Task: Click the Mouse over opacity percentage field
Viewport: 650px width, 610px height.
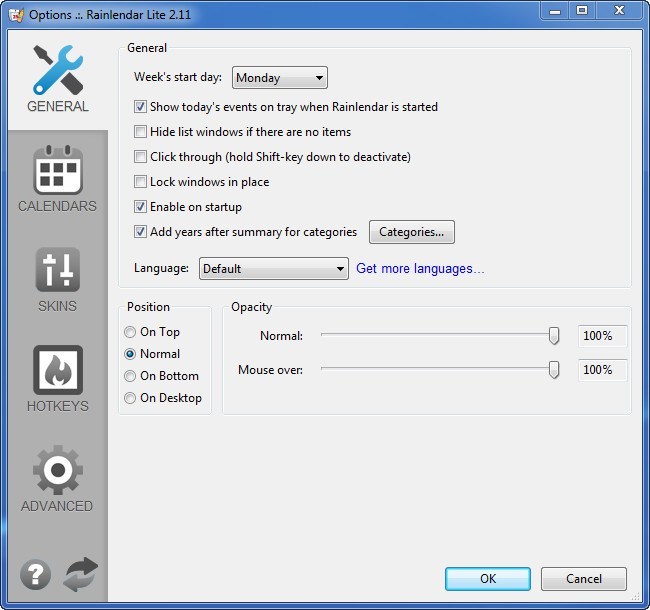Action: pos(602,370)
